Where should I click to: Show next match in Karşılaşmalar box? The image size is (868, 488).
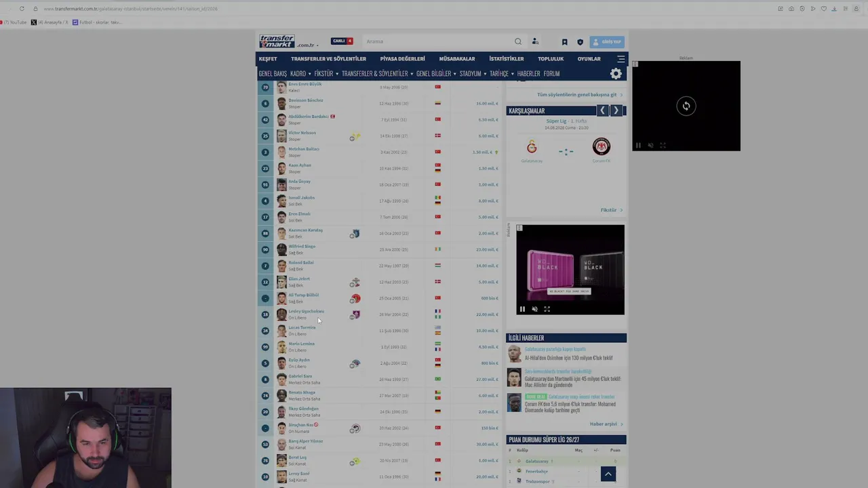tap(616, 110)
